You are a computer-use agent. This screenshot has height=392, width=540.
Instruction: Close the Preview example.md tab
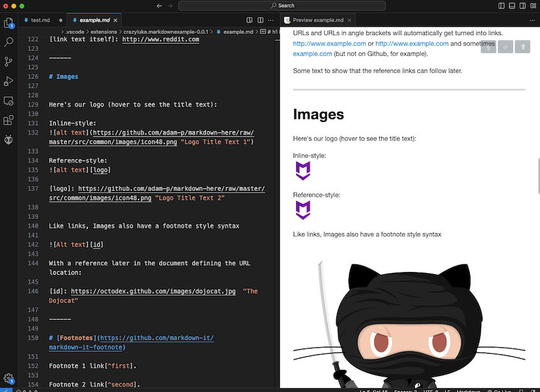tap(349, 20)
